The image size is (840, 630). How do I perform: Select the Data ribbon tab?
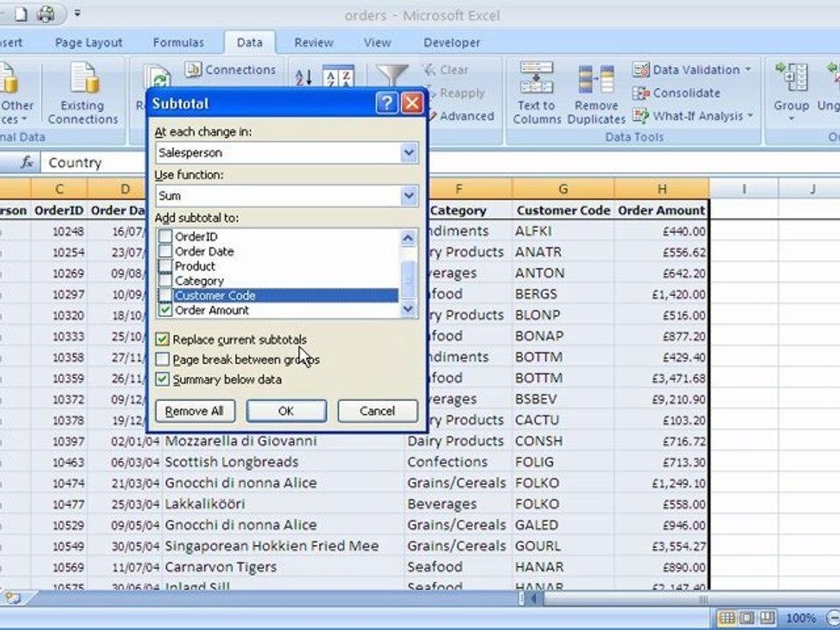coord(249,42)
